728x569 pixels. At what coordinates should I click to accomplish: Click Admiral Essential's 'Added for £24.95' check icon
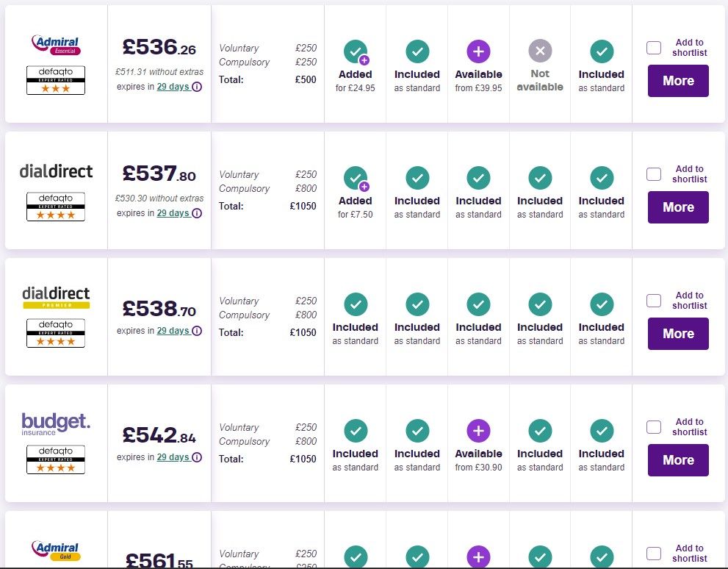[356, 51]
